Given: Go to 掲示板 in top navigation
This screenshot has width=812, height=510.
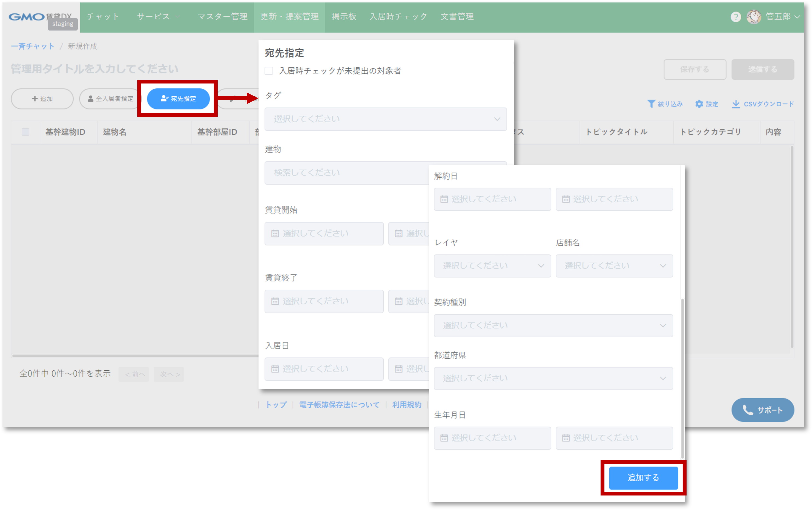Looking at the screenshot, I should (x=344, y=16).
